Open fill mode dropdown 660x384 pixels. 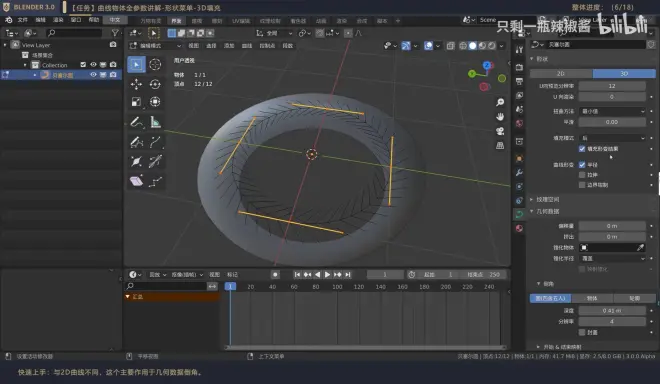click(612, 138)
